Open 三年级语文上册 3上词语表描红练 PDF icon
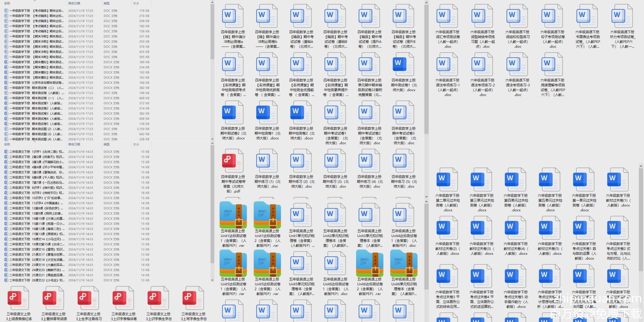Screen dimensions: 644x322 click(18, 298)
